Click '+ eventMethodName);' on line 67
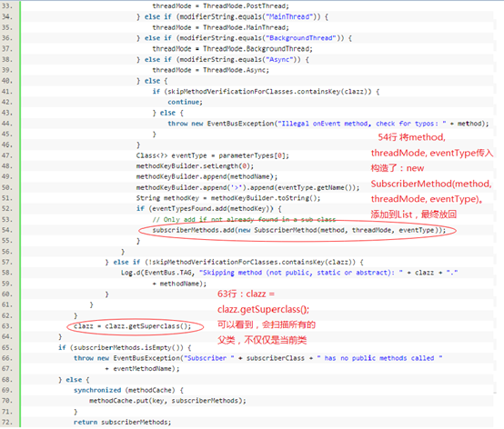 [x=142, y=369]
